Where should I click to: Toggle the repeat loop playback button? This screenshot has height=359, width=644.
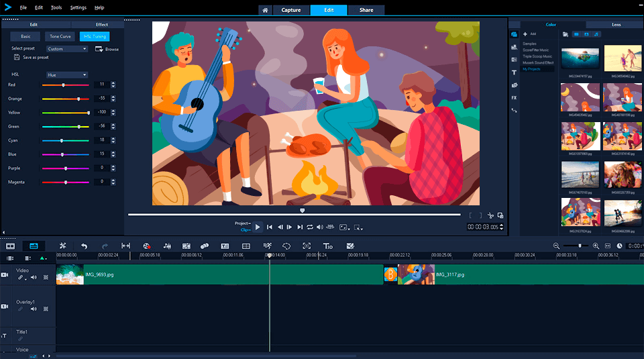coord(310,227)
